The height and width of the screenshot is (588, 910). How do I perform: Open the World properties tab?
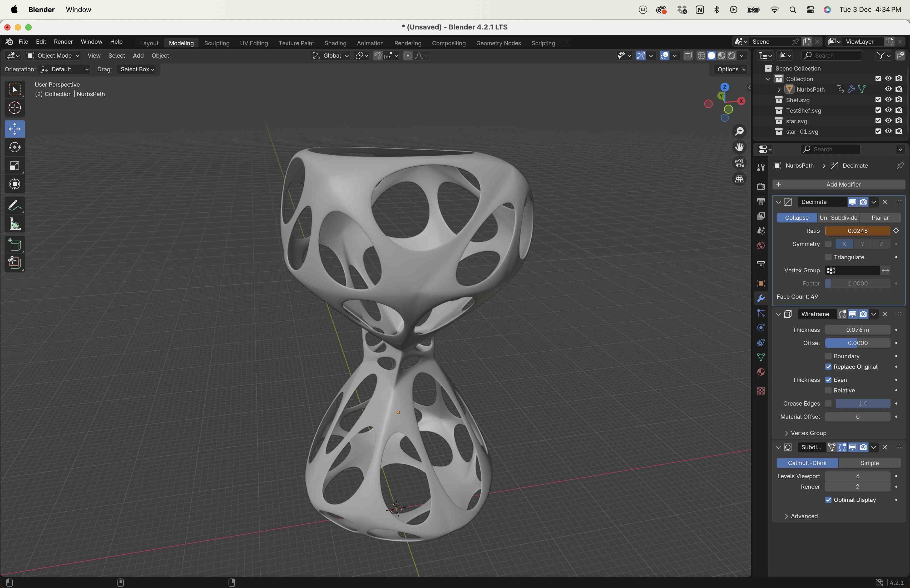[761, 246]
